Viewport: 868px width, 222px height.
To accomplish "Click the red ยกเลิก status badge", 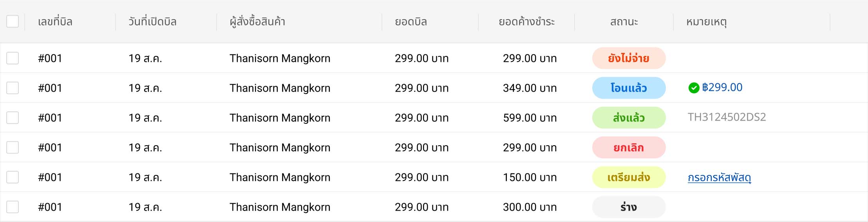I will coord(629,147).
